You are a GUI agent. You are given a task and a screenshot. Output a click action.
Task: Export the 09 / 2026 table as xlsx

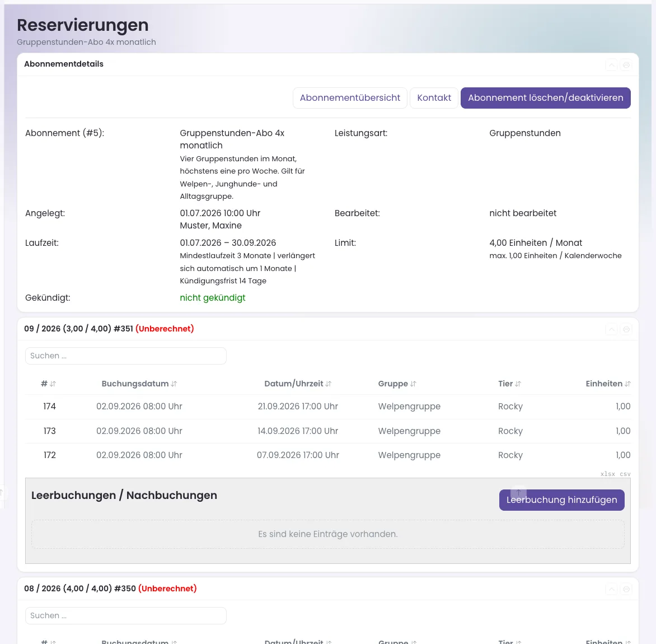(x=607, y=474)
